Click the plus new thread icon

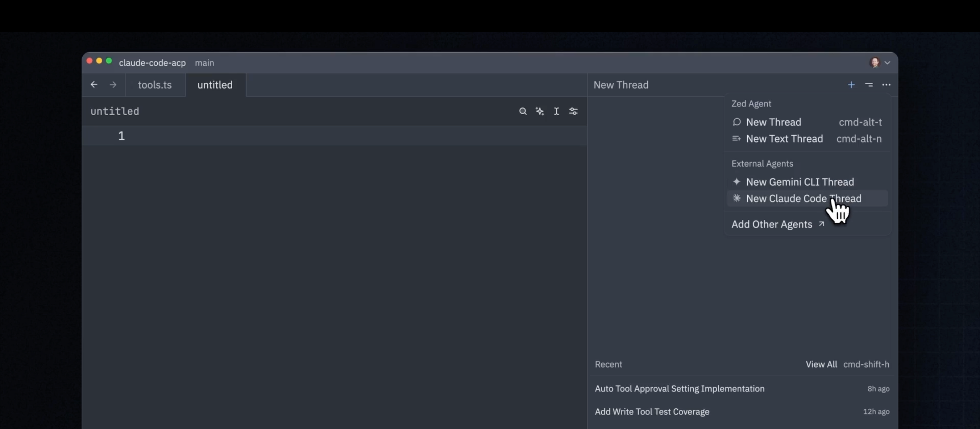[851, 85]
